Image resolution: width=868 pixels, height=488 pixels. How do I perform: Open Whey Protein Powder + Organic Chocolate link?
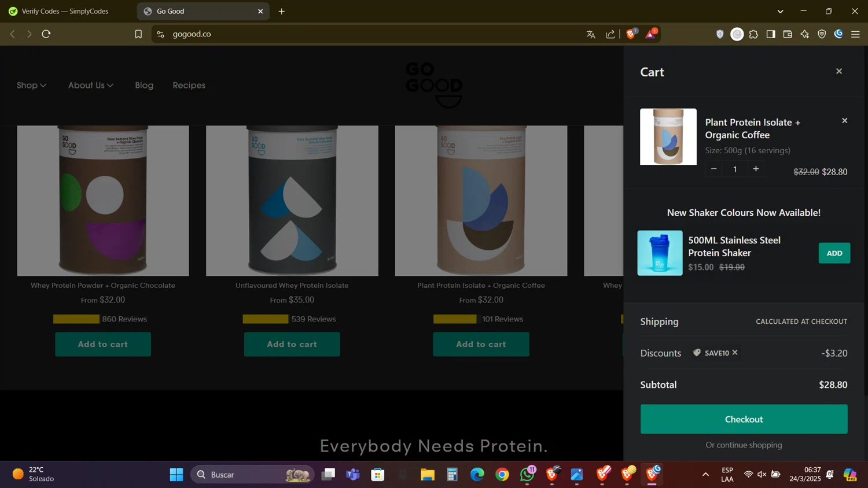point(103,285)
